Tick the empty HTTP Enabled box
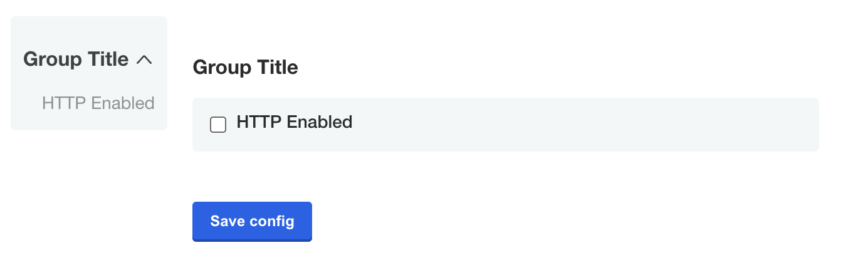The image size is (868, 275). tap(218, 125)
